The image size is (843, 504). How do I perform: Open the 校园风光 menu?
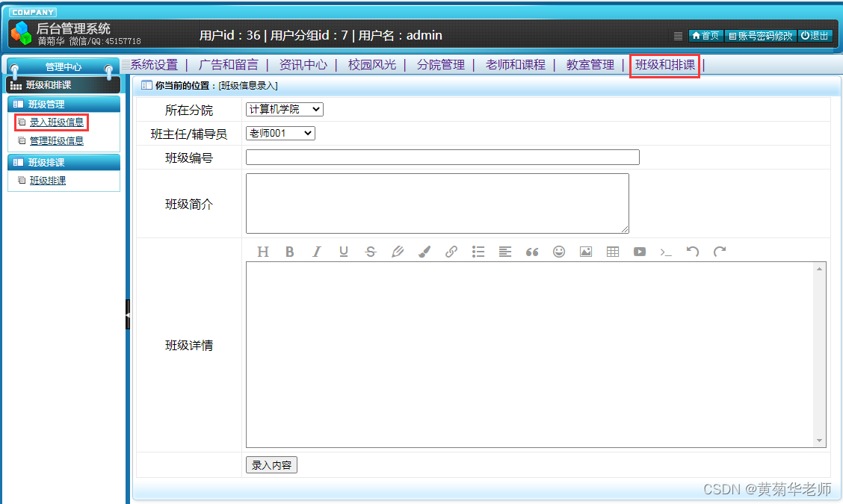coord(372,65)
